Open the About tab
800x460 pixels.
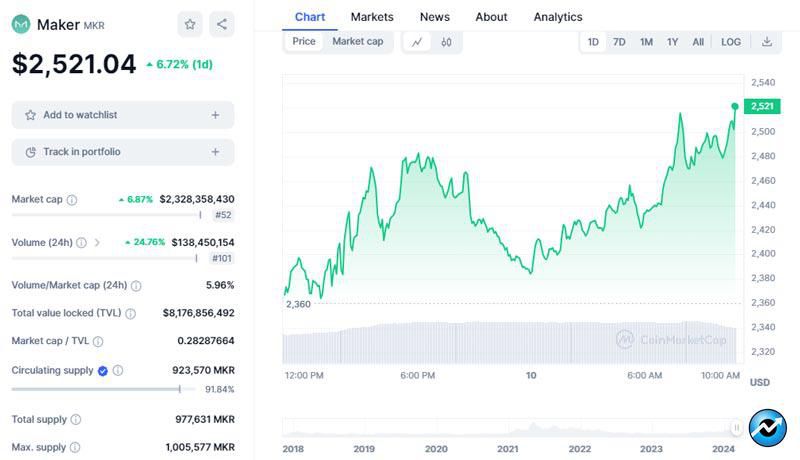coord(491,17)
